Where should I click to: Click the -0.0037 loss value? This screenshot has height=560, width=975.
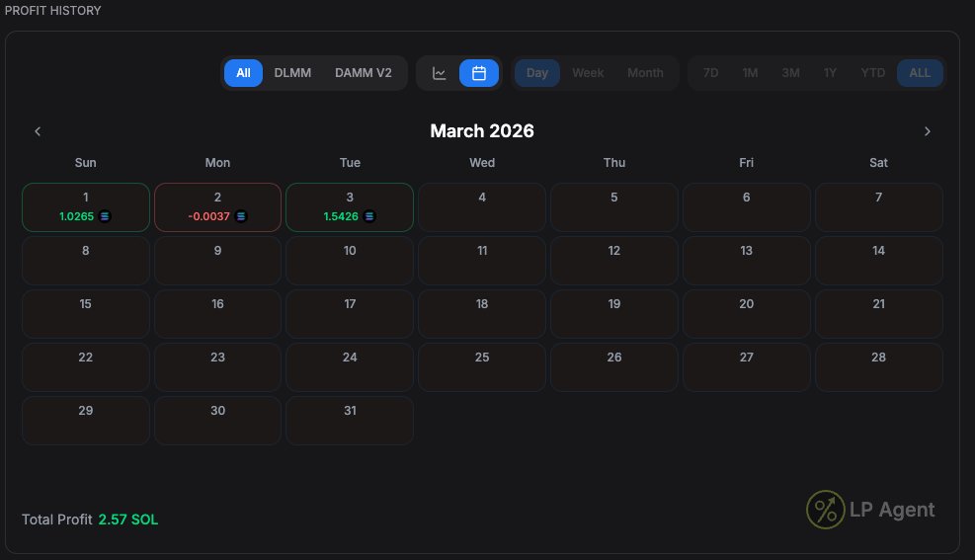[209, 216]
